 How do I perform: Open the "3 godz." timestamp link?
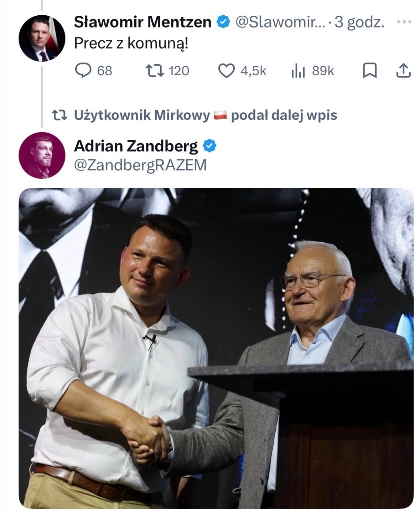coord(359,22)
